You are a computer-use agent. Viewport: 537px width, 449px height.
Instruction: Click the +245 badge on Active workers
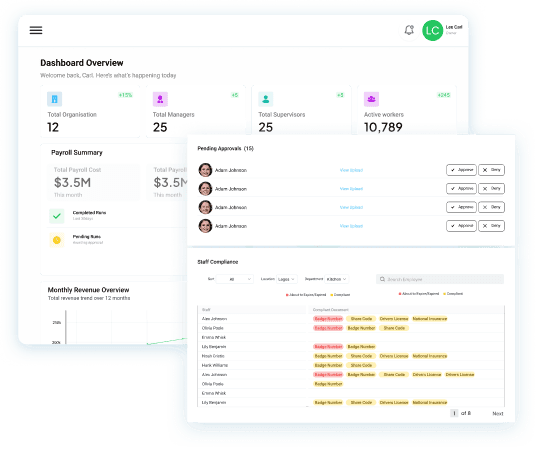click(444, 95)
